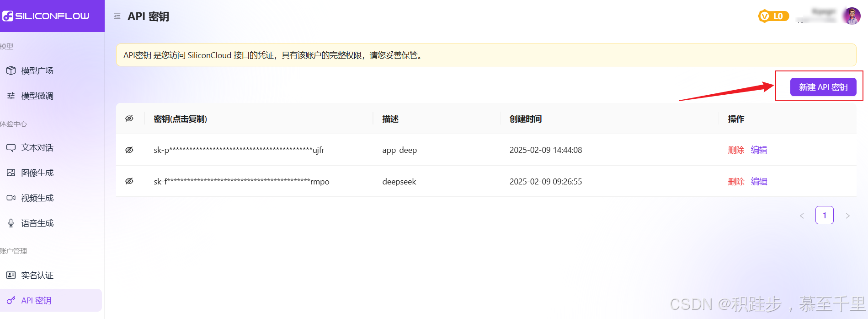The width and height of the screenshot is (868, 319).
Task: Click the SiliconFlow logo
Action: coord(46,16)
